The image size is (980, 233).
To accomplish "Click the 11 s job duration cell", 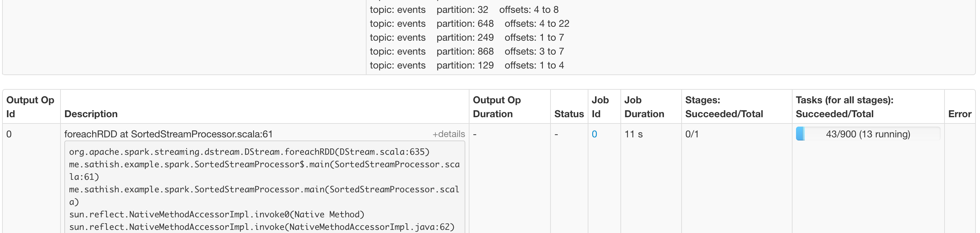I will [x=633, y=134].
